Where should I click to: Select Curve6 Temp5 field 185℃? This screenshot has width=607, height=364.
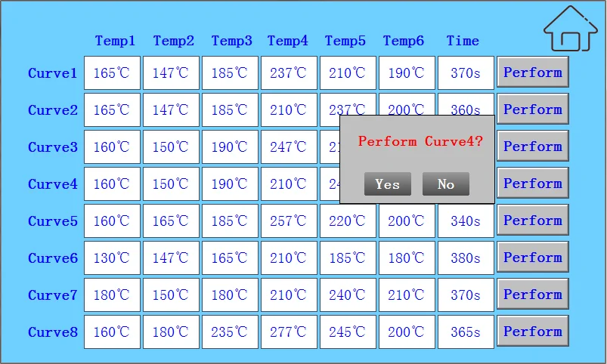348,258
